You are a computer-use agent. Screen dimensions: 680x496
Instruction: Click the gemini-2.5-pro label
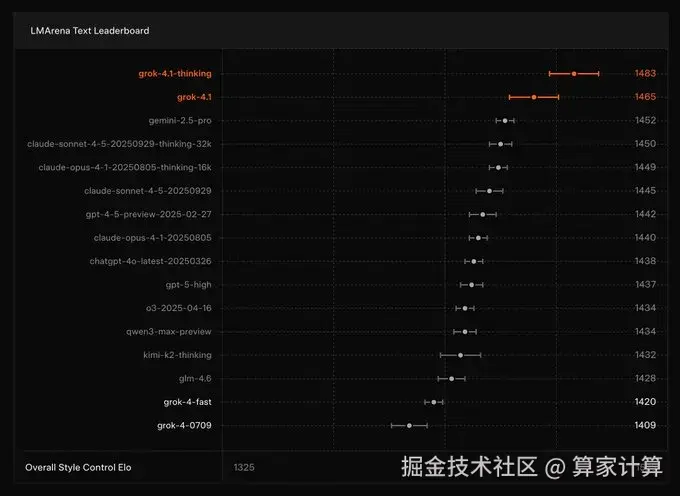(x=180, y=121)
